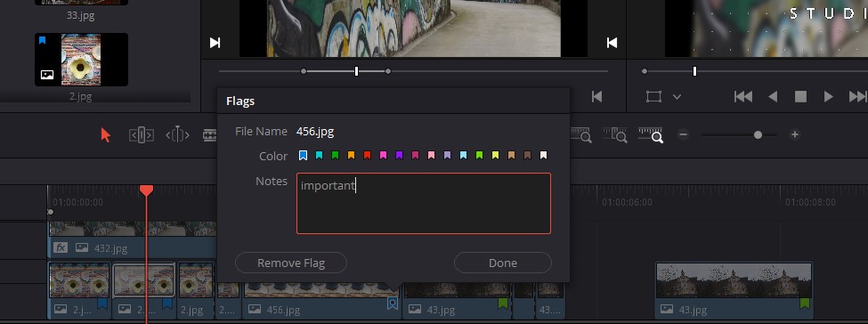Click into the Notes text field
This screenshot has width=868, height=324.
424,203
